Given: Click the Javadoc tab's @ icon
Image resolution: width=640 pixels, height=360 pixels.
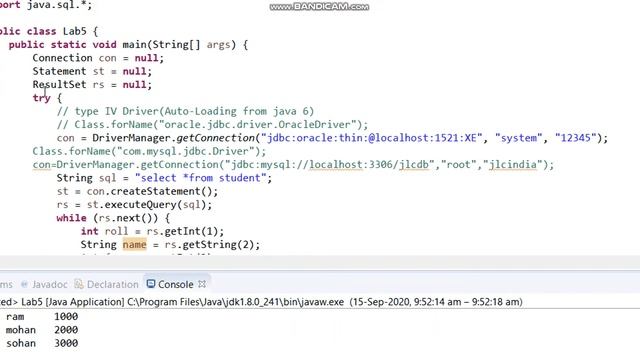Looking at the screenshot, I should (24, 284).
